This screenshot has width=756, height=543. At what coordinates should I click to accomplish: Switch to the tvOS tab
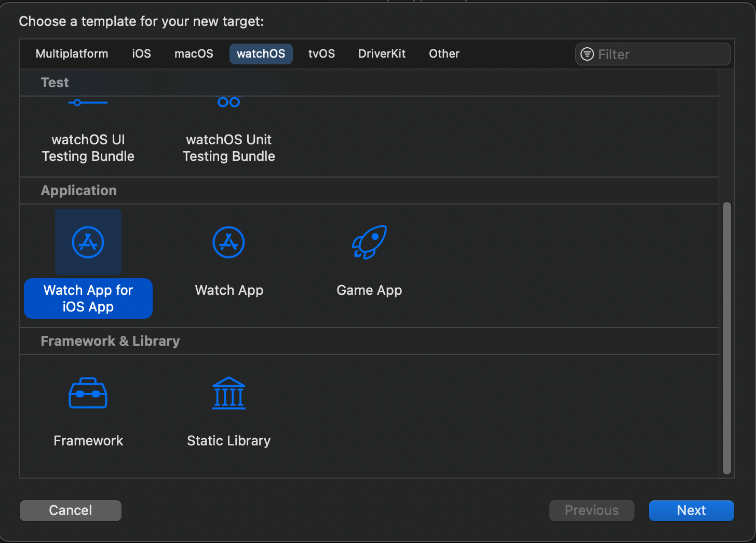321,54
